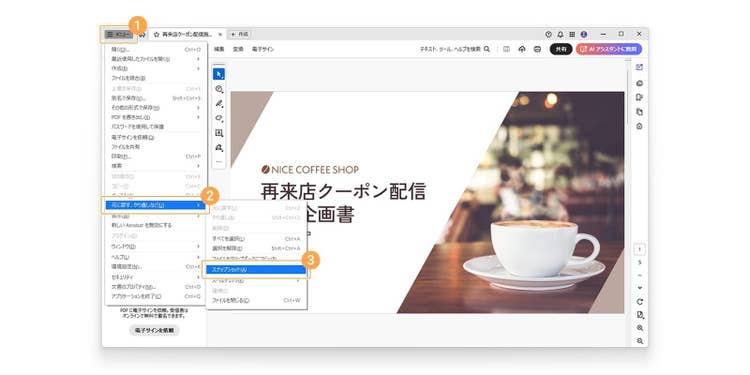Open the hamburger Menu button
Screen dimensions: 750x375
coord(118,34)
